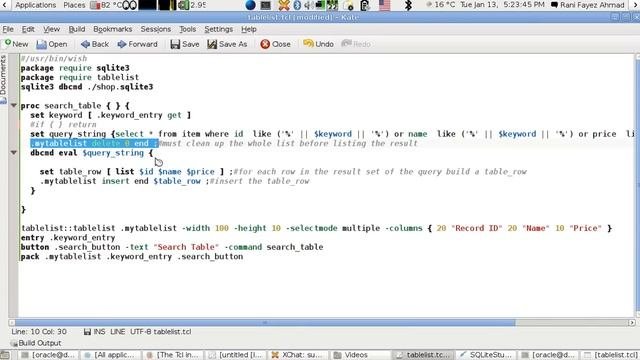640x360 pixels.
Task: Open the Help menu
Action: click(249, 29)
